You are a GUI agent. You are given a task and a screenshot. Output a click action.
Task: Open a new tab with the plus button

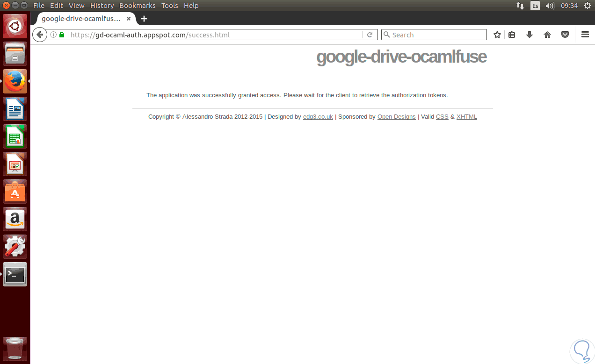[x=144, y=19]
